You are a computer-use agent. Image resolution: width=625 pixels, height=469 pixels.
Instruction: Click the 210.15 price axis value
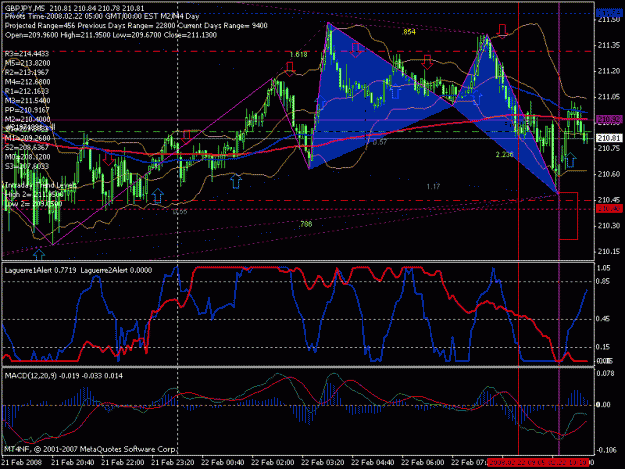tap(609, 251)
